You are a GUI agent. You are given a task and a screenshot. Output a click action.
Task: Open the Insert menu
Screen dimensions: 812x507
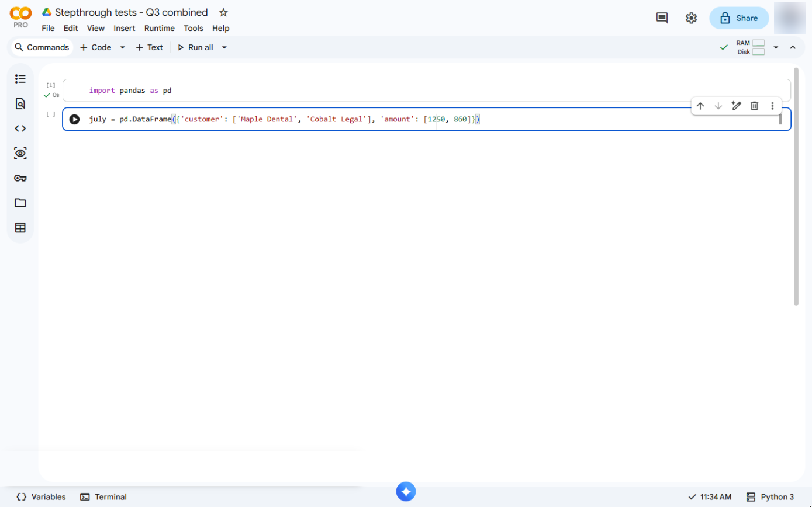tap(125, 28)
